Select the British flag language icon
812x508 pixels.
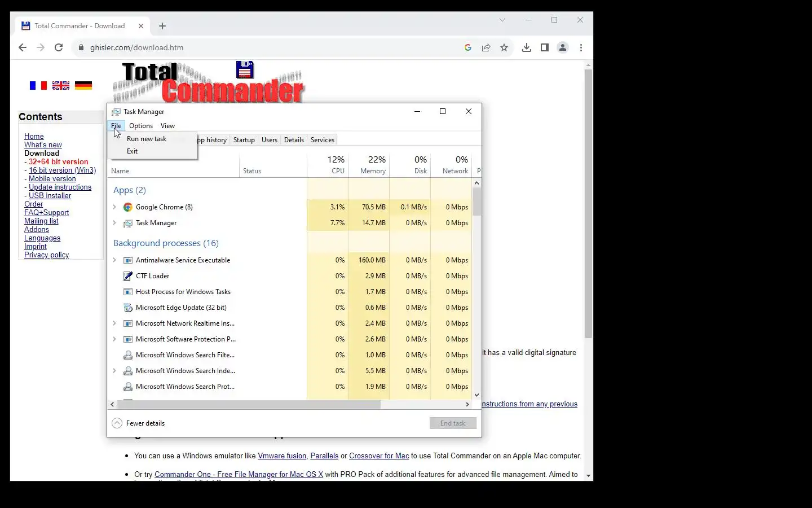(61, 85)
